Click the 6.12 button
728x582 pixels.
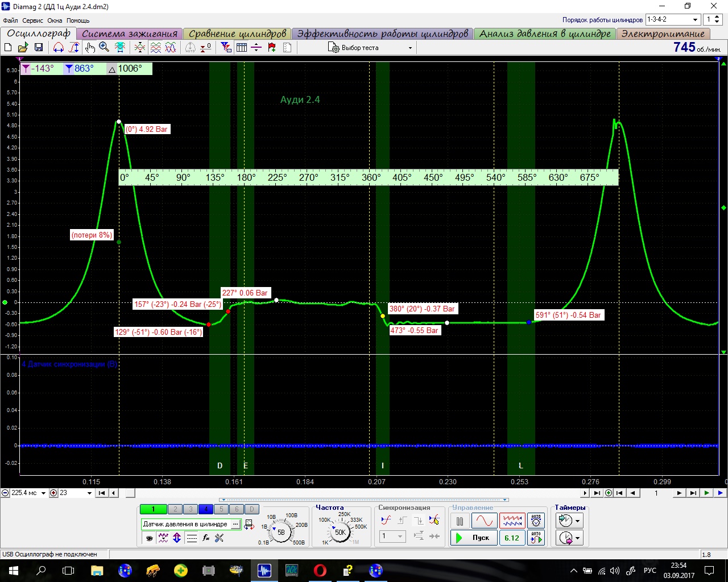pos(512,538)
